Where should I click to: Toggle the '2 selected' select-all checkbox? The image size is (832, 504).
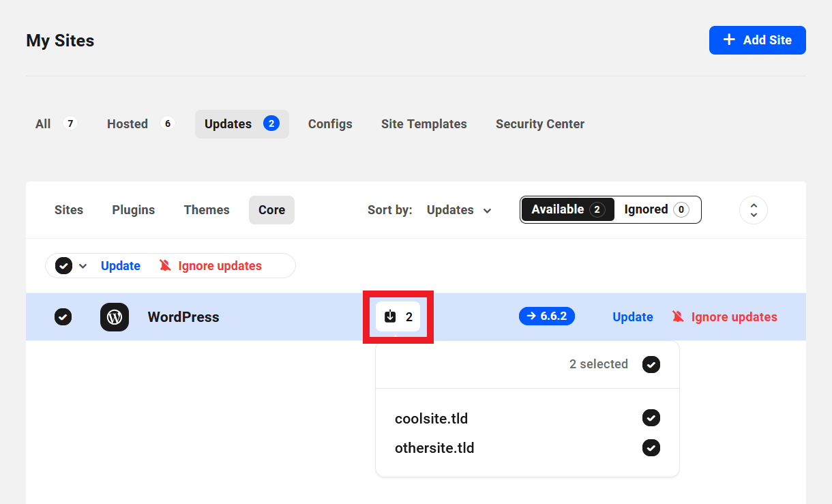click(651, 364)
